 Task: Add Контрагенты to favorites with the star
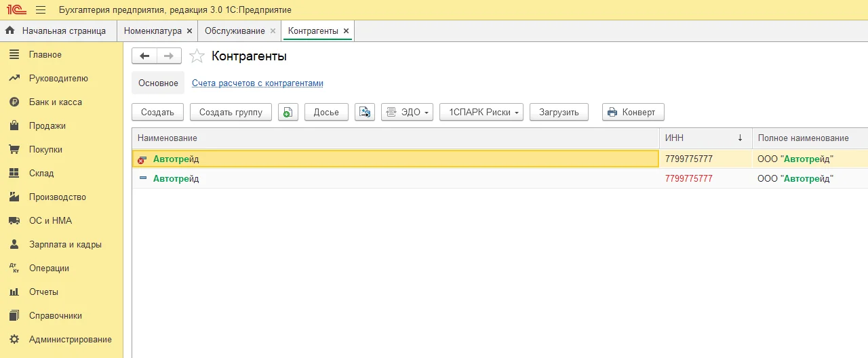[197, 56]
